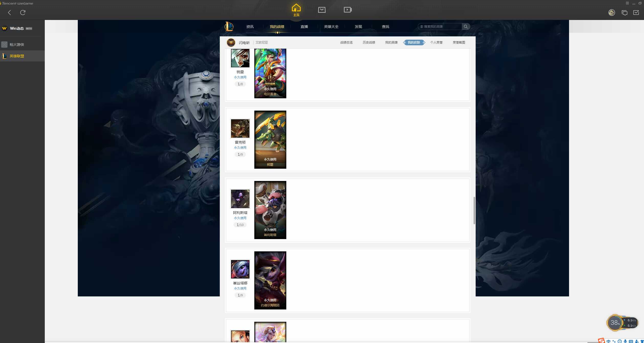Select 枪火游侠 in the left sidebar
Viewport: 644px width, 343px height.
pyautogui.click(x=17, y=45)
